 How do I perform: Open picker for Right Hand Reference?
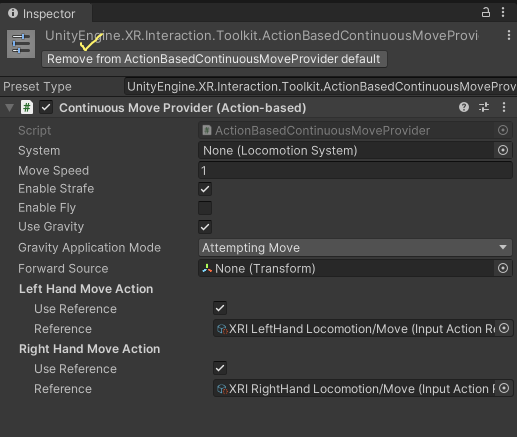[x=504, y=388]
